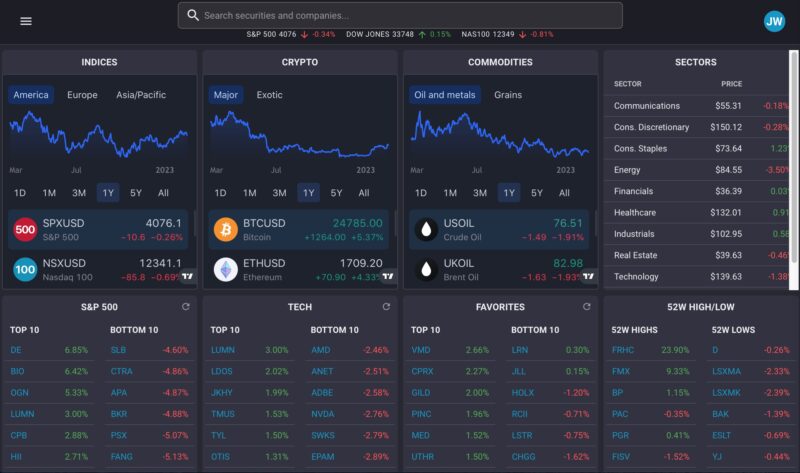Open the BTCUSD Bitcoin row
Viewport: 800px width, 473px height.
click(x=298, y=230)
